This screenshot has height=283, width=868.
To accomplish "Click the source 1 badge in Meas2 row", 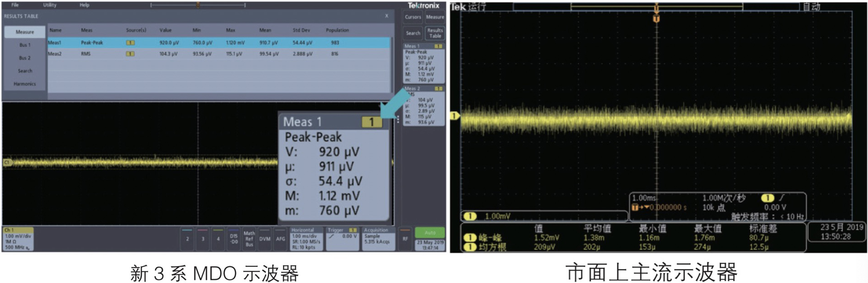I will tap(130, 54).
